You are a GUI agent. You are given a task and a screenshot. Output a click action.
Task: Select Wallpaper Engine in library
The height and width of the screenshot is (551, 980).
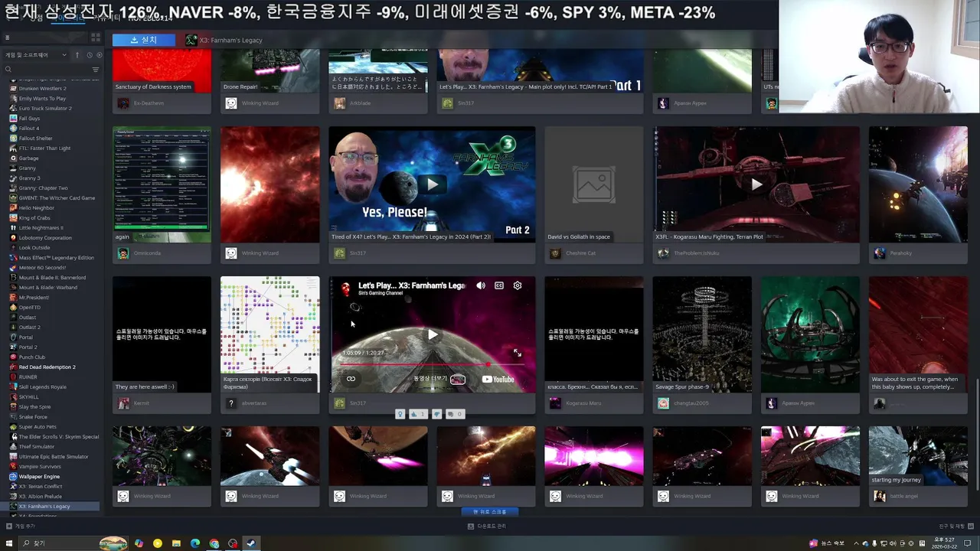(39, 477)
